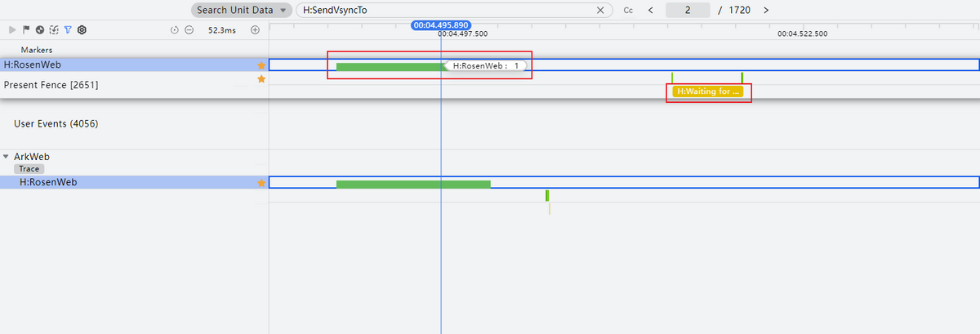Collapse the ArkWeb tree group

pos(7,156)
